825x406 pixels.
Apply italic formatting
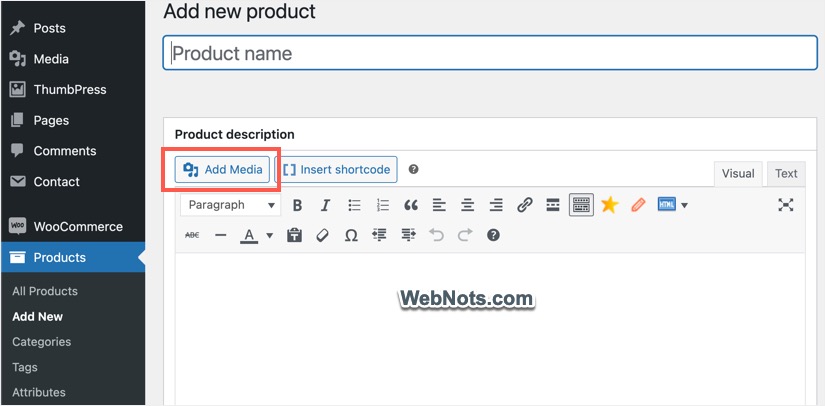coord(325,205)
